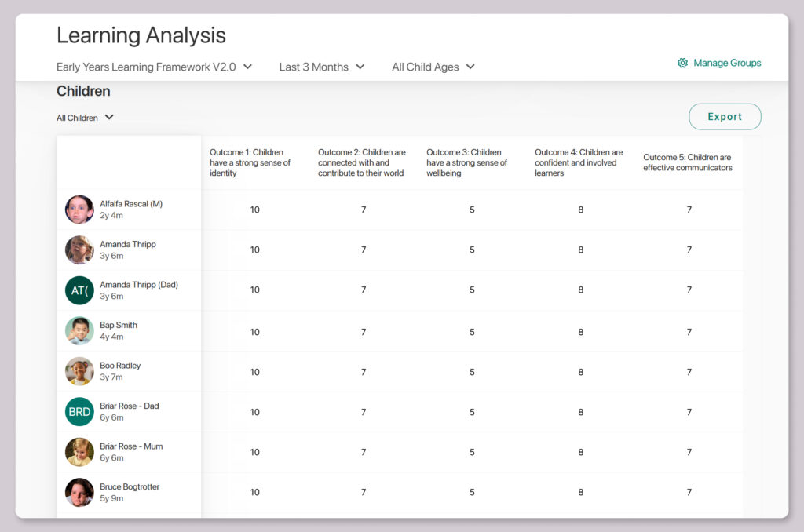Click the AT( initials avatar
The height and width of the screenshot is (532, 804).
[79, 290]
